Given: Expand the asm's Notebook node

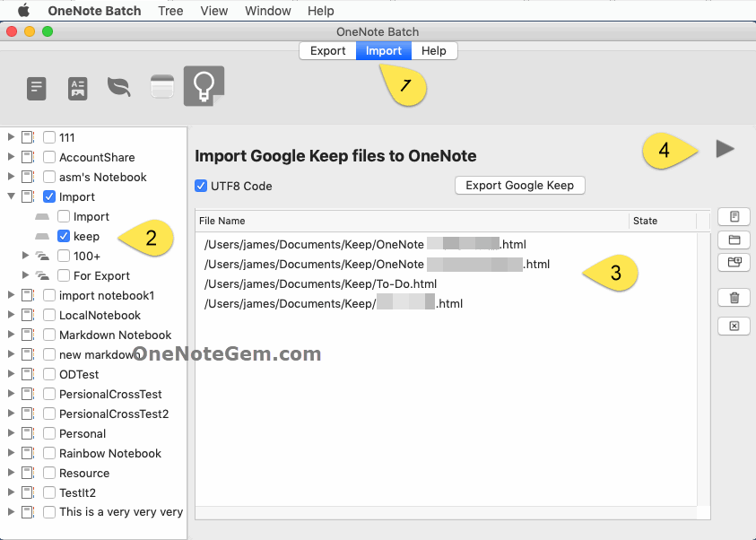Looking at the screenshot, I should click(x=11, y=177).
